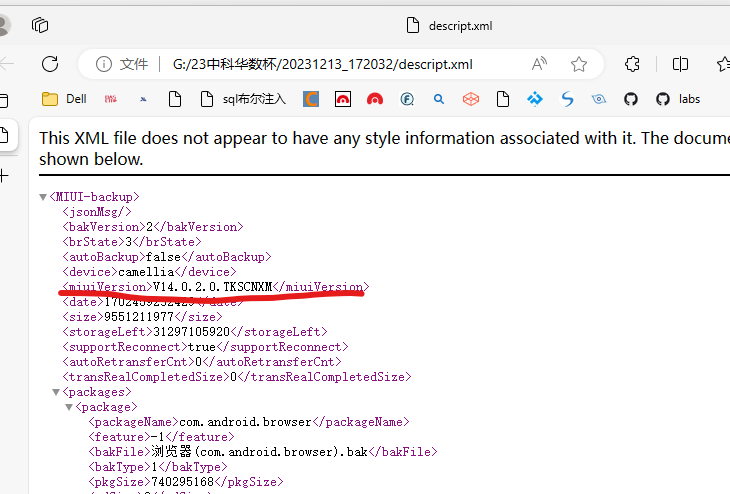The height and width of the screenshot is (494, 730).
Task: Click the bakFile 浏览器 line
Action: (x=263, y=452)
